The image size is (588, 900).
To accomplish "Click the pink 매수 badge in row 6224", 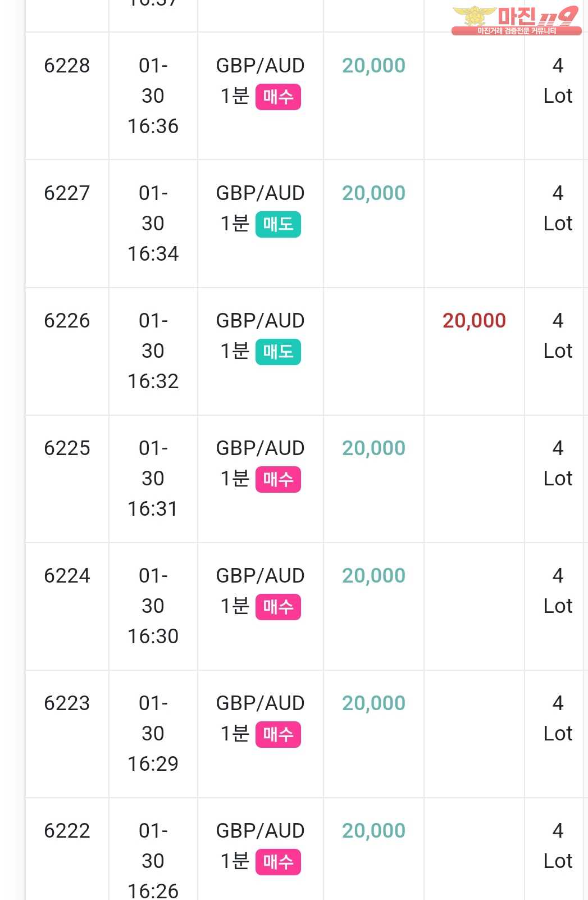I will [278, 607].
